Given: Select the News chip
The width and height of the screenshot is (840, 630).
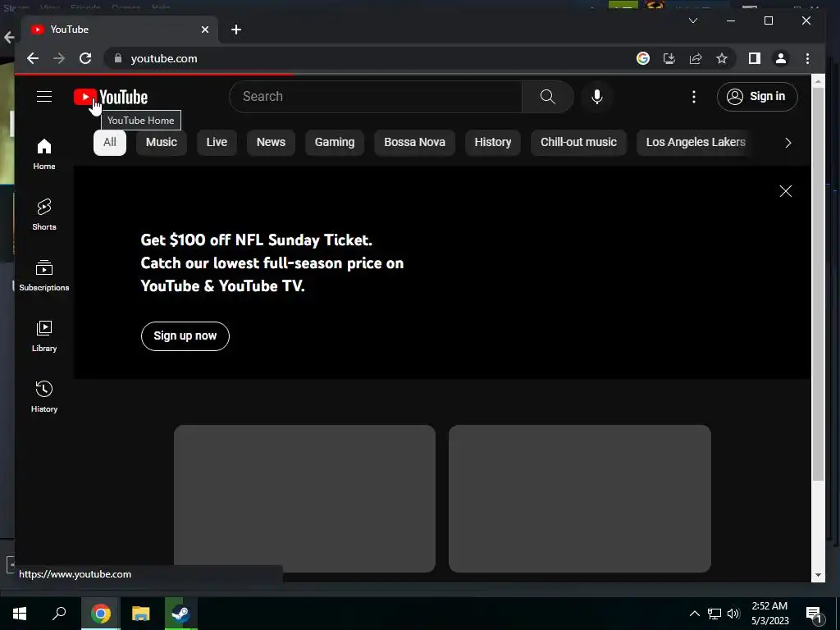Looking at the screenshot, I should point(271,143).
